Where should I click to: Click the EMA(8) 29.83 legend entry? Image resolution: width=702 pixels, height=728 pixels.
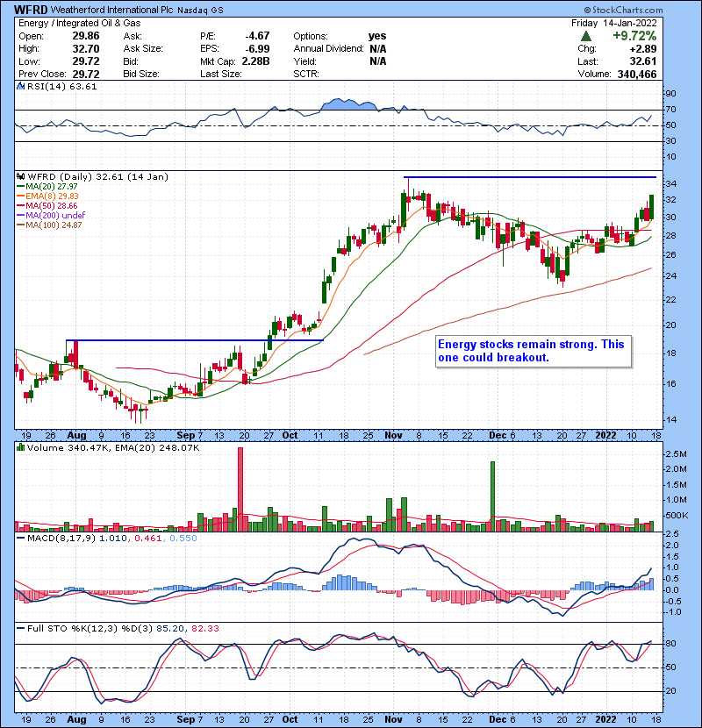pyautogui.click(x=47, y=196)
